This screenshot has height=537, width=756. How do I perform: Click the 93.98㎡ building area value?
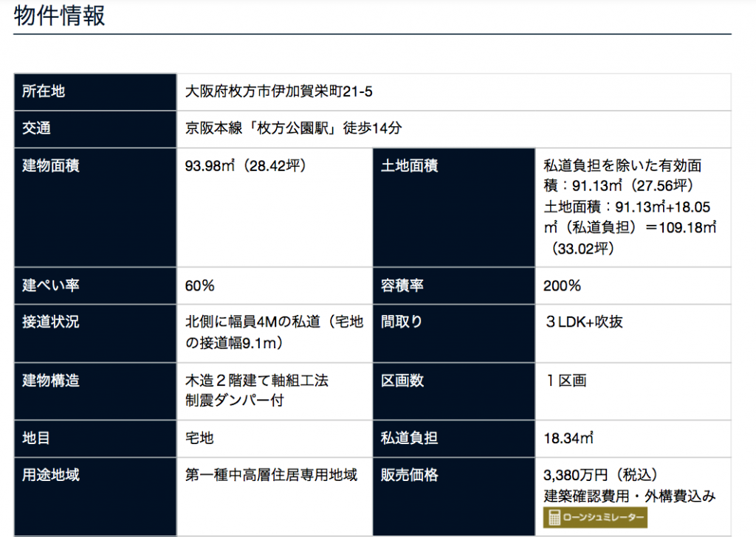[245, 165]
